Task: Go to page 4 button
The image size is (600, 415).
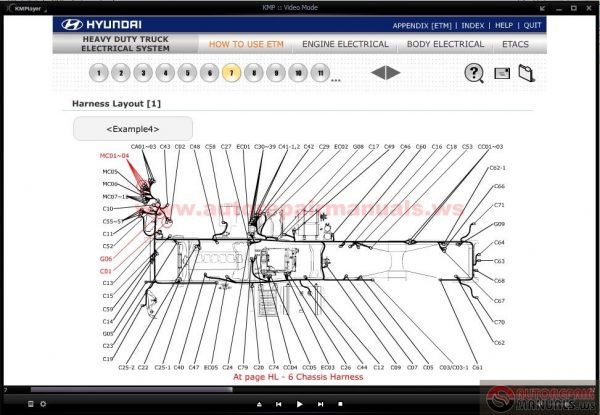Action: click(165, 73)
